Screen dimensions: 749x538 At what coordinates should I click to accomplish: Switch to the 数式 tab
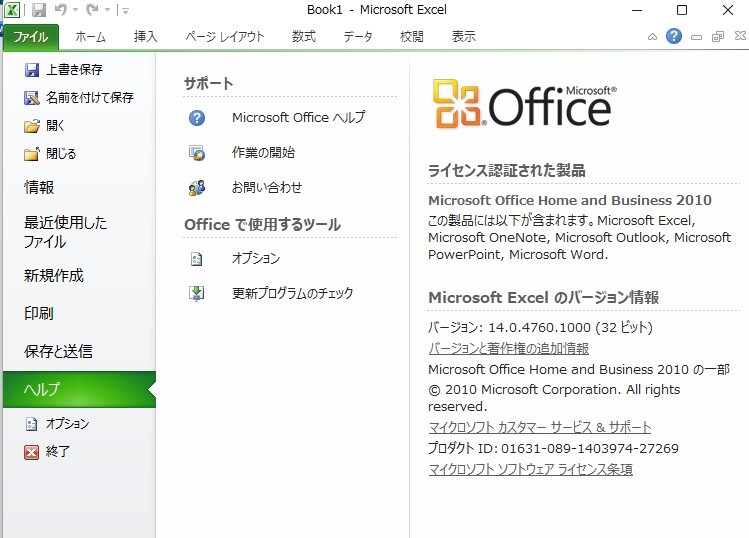[x=304, y=37]
